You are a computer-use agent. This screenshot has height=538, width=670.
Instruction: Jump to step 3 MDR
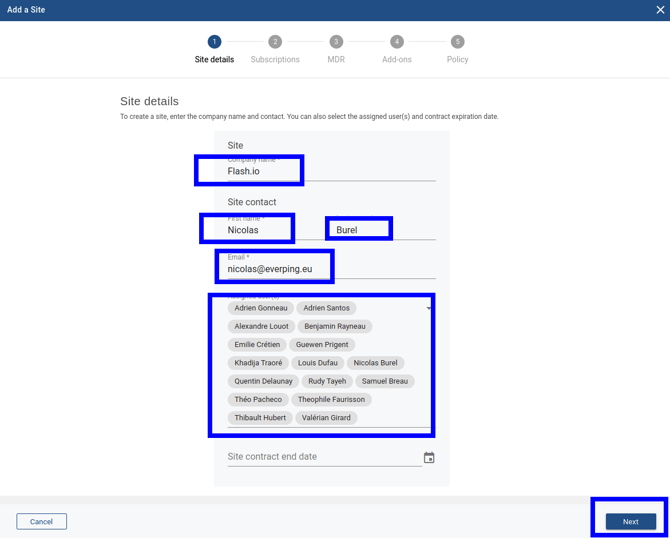click(x=336, y=50)
